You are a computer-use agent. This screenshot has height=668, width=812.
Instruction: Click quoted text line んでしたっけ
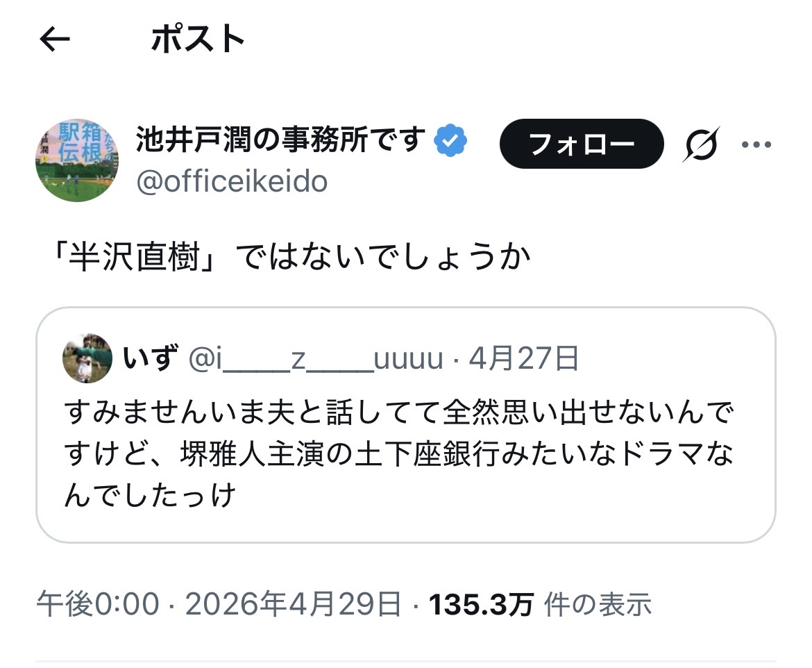coord(151,495)
